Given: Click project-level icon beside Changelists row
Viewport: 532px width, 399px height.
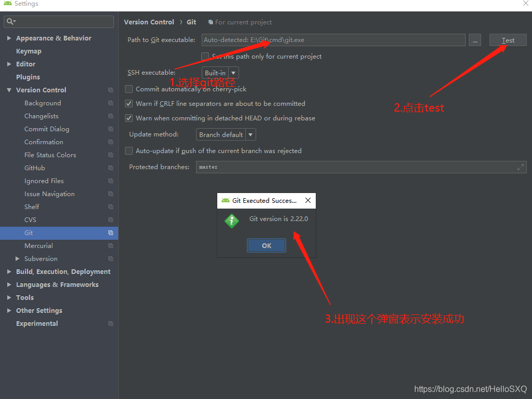Looking at the screenshot, I should [x=110, y=116].
